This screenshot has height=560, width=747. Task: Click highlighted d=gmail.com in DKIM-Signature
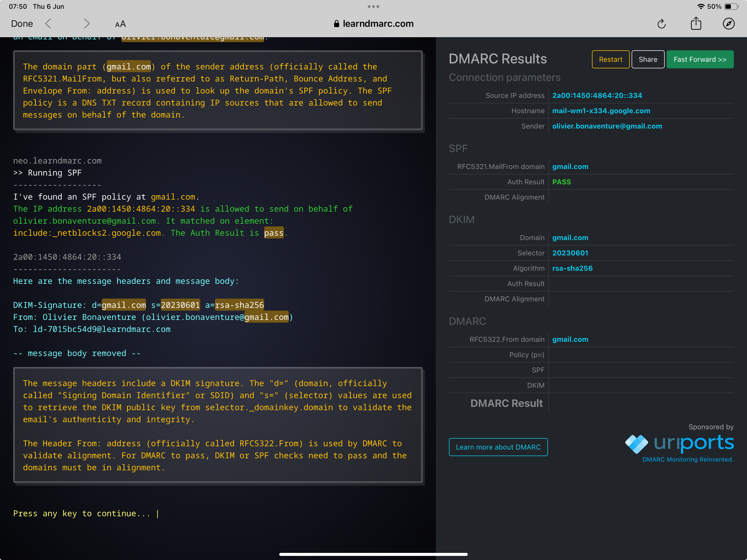124,305
